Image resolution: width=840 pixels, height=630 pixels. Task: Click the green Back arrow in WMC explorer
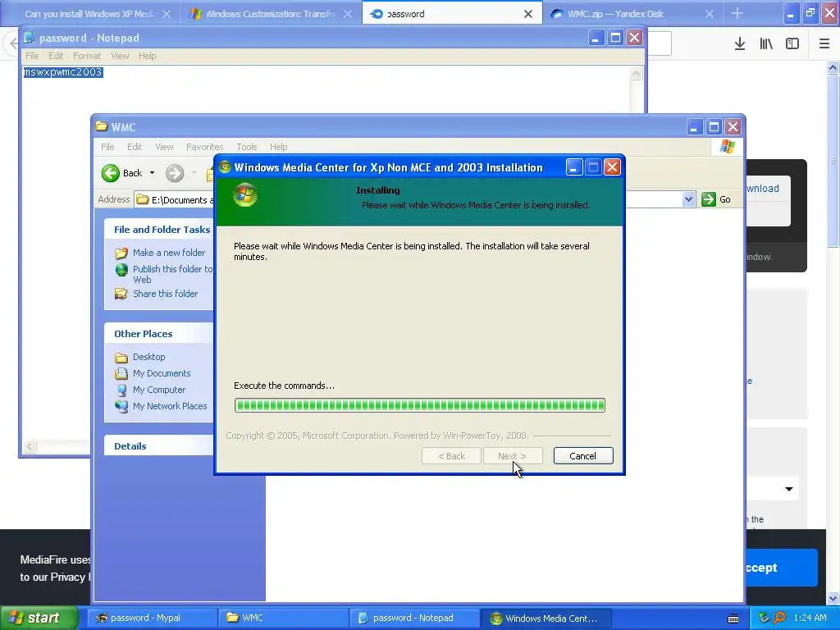111,173
